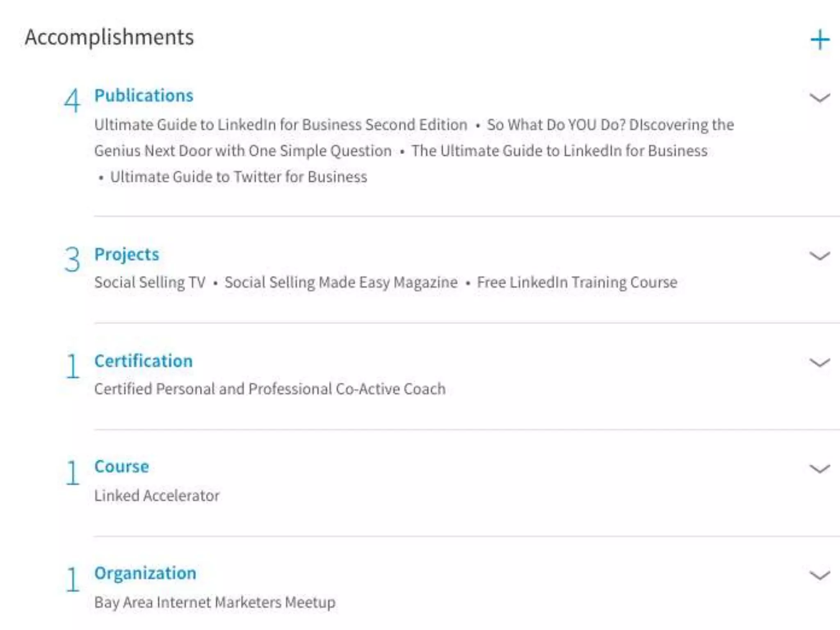Expand the Organization section chevron
The width and height of the screenshot is (840, 630).
[819, 575]
